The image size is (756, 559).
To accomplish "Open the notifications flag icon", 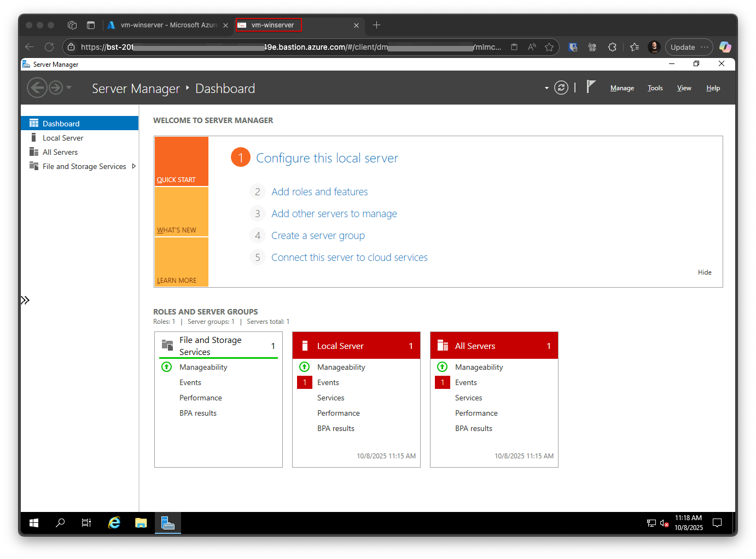I will (591, 87).
